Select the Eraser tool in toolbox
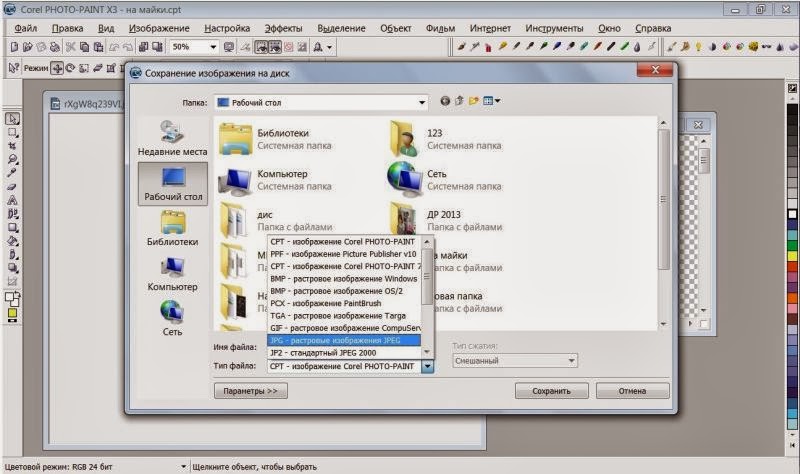The width and height of the screenshot is (800, 474). pos(13,187)
